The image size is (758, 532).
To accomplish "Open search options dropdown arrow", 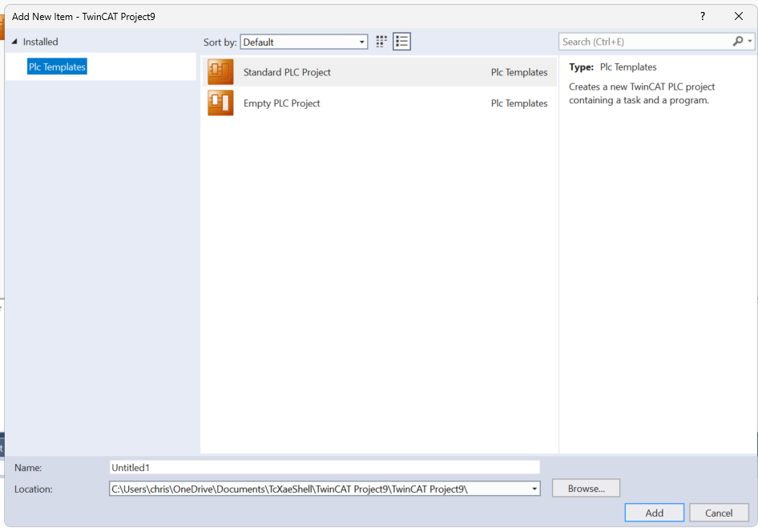I will pyautogui.click(x=750, y=42).
